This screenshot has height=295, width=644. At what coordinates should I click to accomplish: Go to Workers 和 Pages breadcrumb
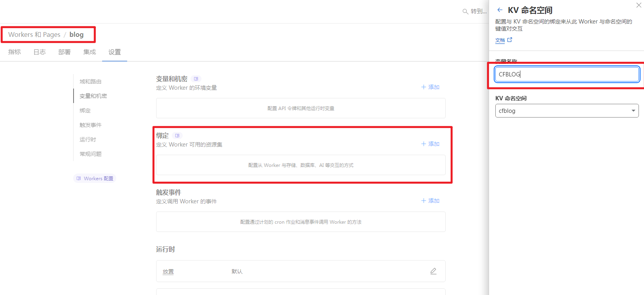(34, 34)
